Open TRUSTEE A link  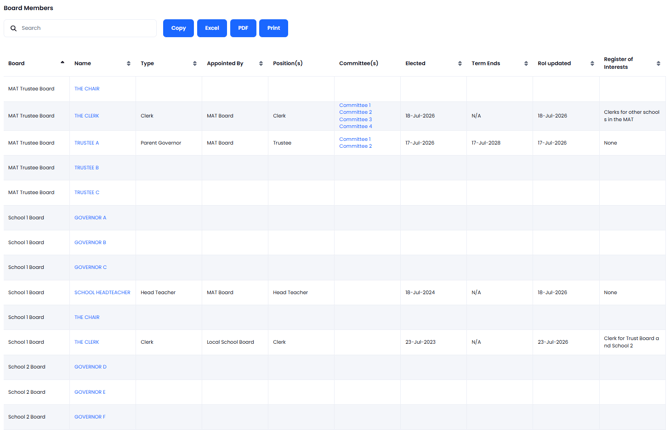coord(87,143)
